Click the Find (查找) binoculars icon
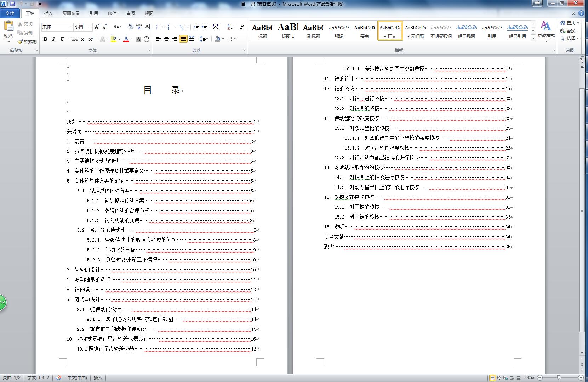The height and width of the screenshot is (382, 588). (x=563, y=23)
